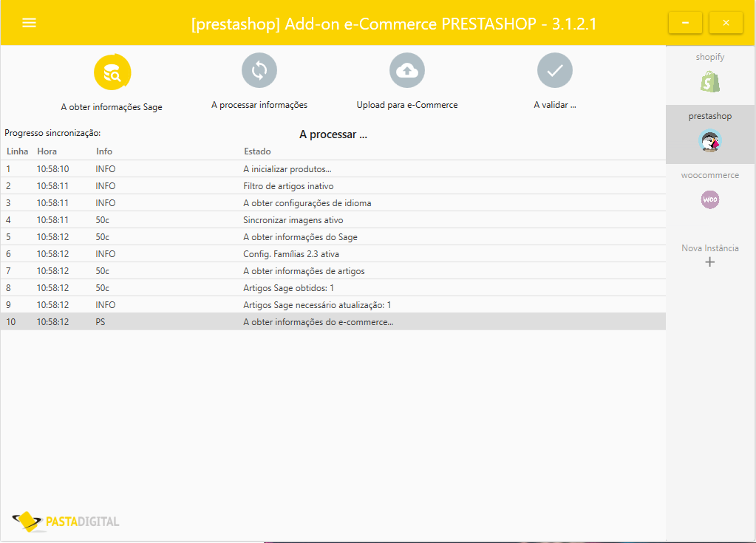Click the processing information sync icon
The width and height of the screenshot is (756, 543).
tap(259, 70)
